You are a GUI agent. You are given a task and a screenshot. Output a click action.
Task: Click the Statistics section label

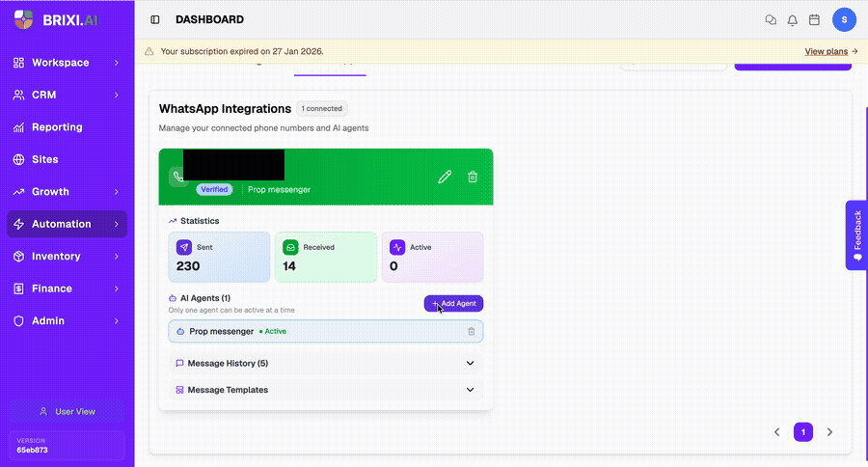click(200, 221)
